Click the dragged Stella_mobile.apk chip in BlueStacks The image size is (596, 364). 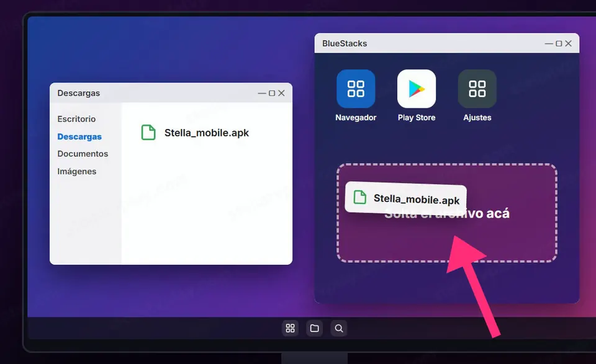point(405,198)
